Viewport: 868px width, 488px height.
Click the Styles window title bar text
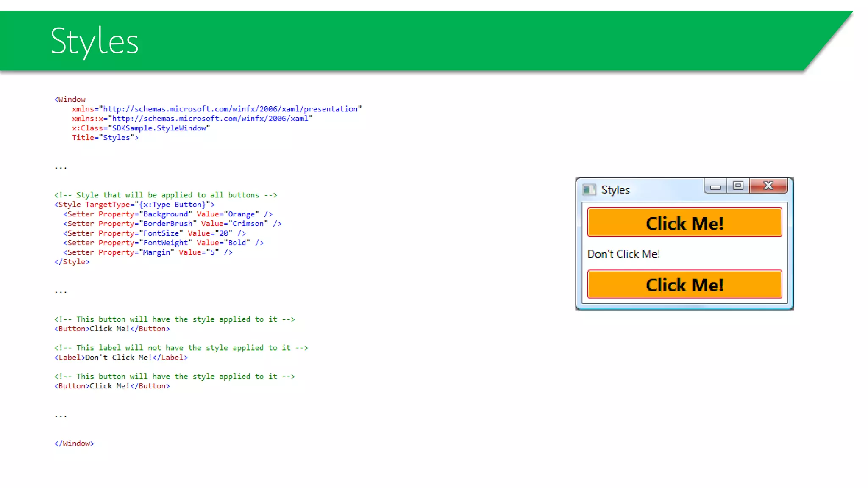[615, 190]
